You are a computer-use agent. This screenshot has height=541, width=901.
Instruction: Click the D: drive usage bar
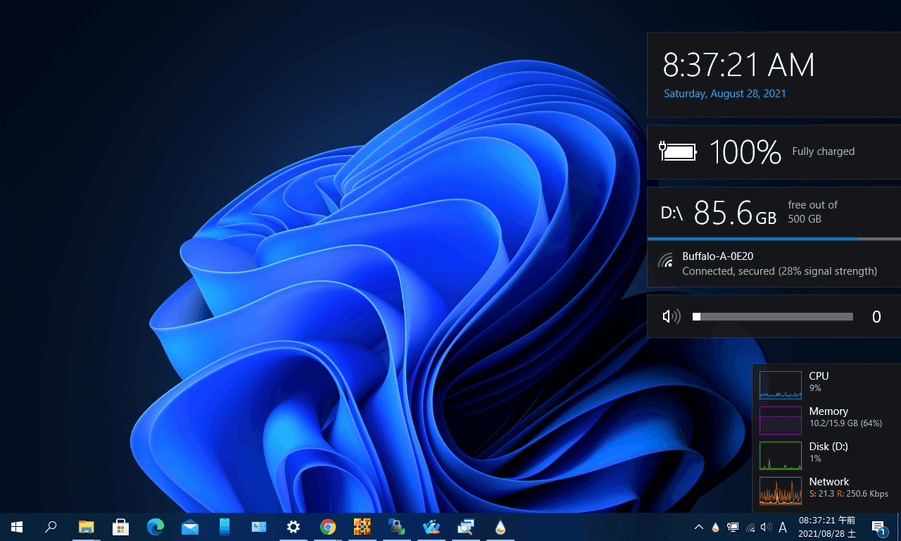click(774, 238)
